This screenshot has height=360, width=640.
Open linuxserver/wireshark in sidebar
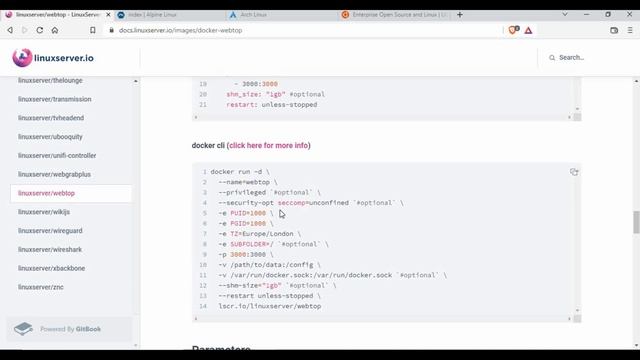pyautogui.click(x=50, y=249)
